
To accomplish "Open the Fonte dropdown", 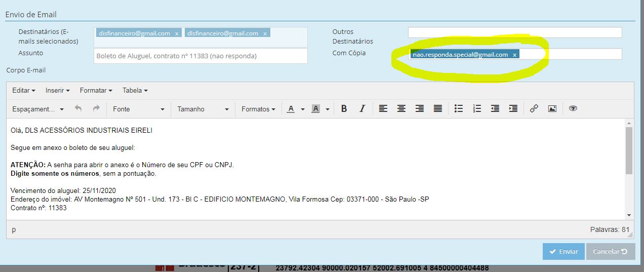I will (139, 109).
